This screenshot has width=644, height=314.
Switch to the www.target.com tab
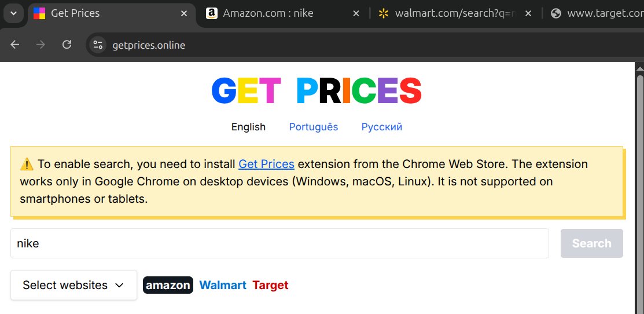click(x=594, y=13)
